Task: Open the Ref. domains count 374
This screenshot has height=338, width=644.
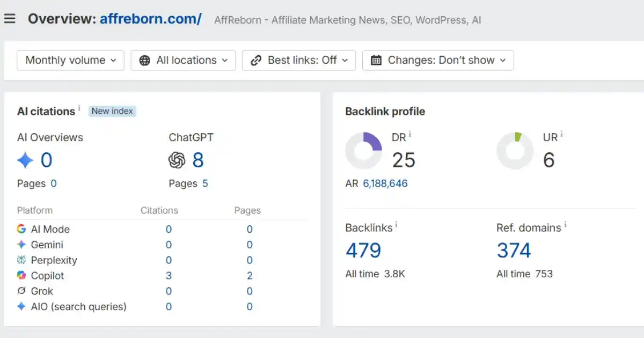Action: [x=514, y=251]
